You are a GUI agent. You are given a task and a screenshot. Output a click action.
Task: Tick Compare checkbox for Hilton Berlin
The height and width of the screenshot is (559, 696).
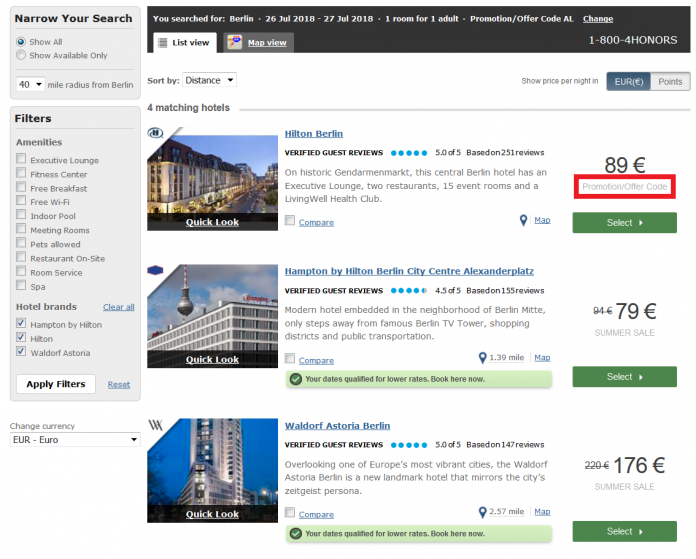coord(290,221)
